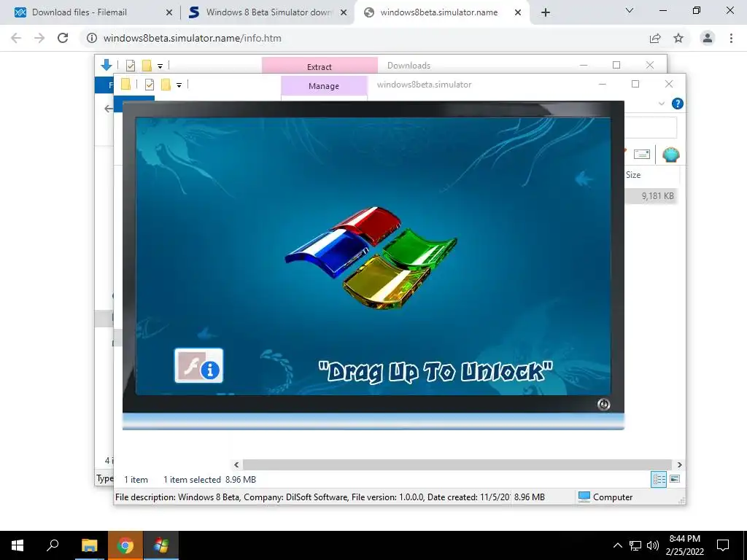Open File Explorer from taskbar
Image resolution: width=747 pixels, height=560 pixels.
[x=89, y=545]
